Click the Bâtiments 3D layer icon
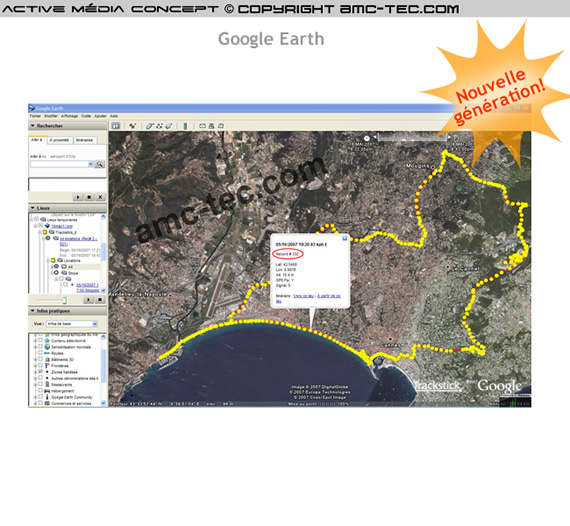The width and height of the screenshot is (570, 526). coord(47,359)
